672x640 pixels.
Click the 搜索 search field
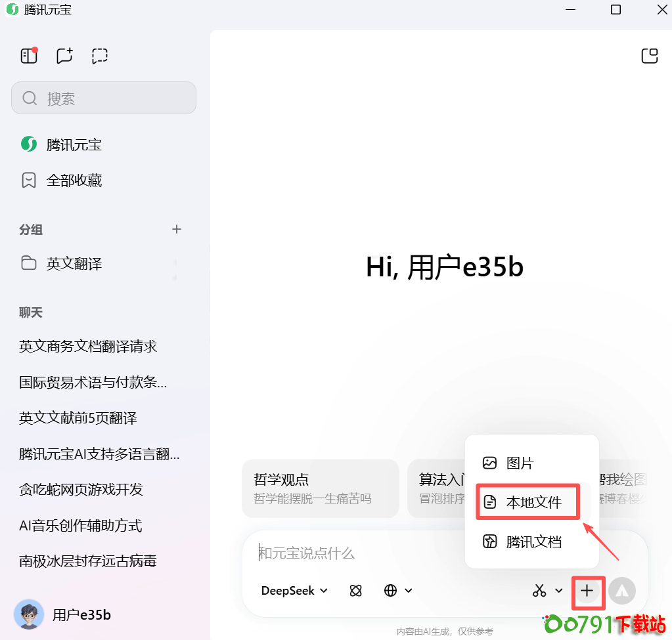pos(104,98)
